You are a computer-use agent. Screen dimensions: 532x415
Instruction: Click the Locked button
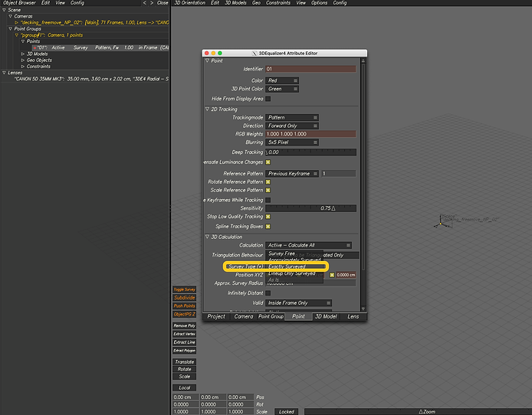[287, 412]
